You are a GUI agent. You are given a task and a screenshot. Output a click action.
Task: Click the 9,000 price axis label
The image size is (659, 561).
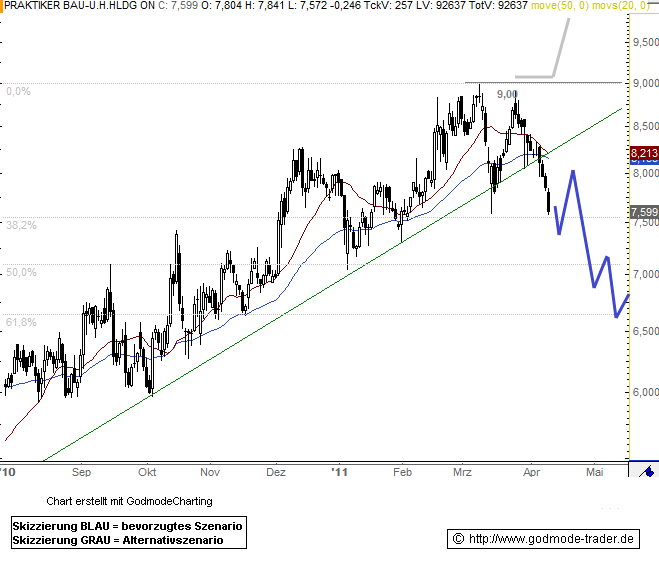[x=646, y=83]
